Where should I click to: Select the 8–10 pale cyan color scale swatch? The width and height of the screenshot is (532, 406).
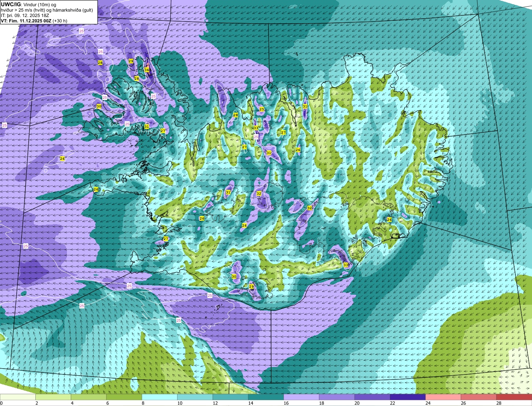coord(160,397)
